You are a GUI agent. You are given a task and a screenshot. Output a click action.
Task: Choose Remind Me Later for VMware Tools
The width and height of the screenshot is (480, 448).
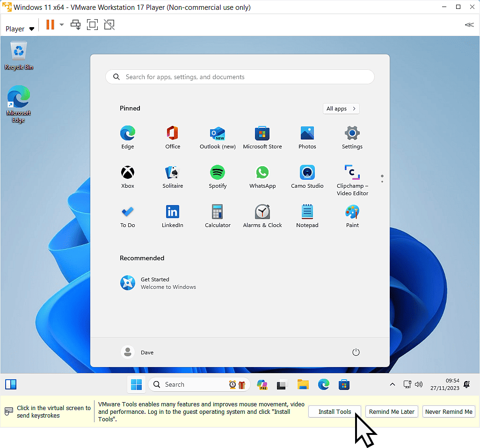[392, 411]
